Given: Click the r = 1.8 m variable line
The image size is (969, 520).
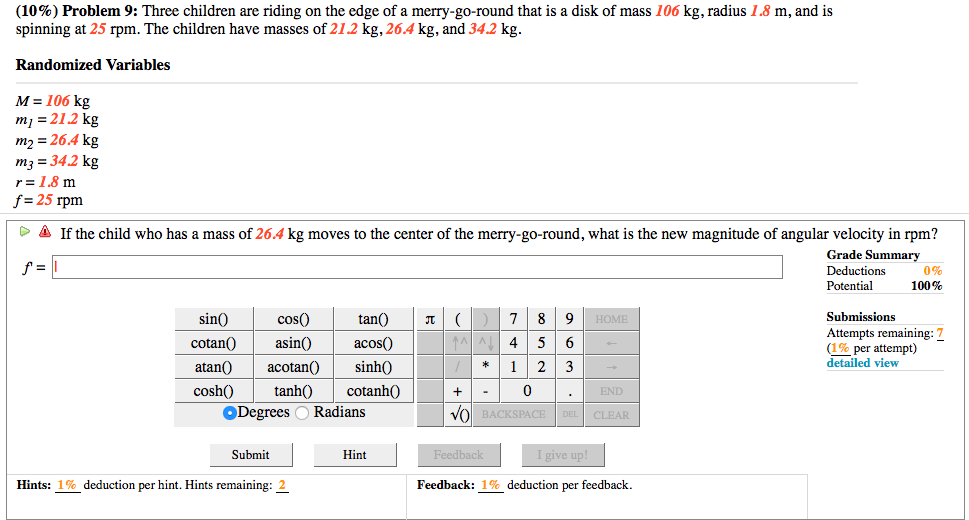Looking at the screenshot, I should tap(45, 182).
